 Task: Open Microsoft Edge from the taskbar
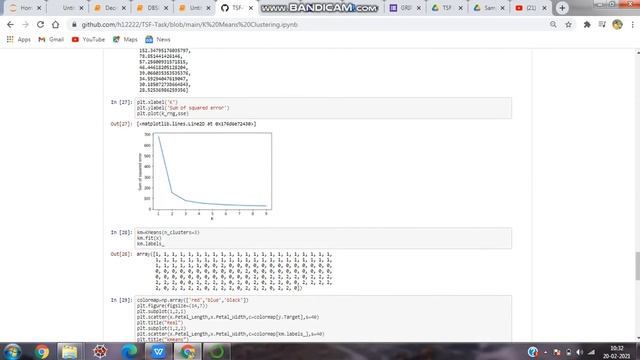click(x=129, y=351)
